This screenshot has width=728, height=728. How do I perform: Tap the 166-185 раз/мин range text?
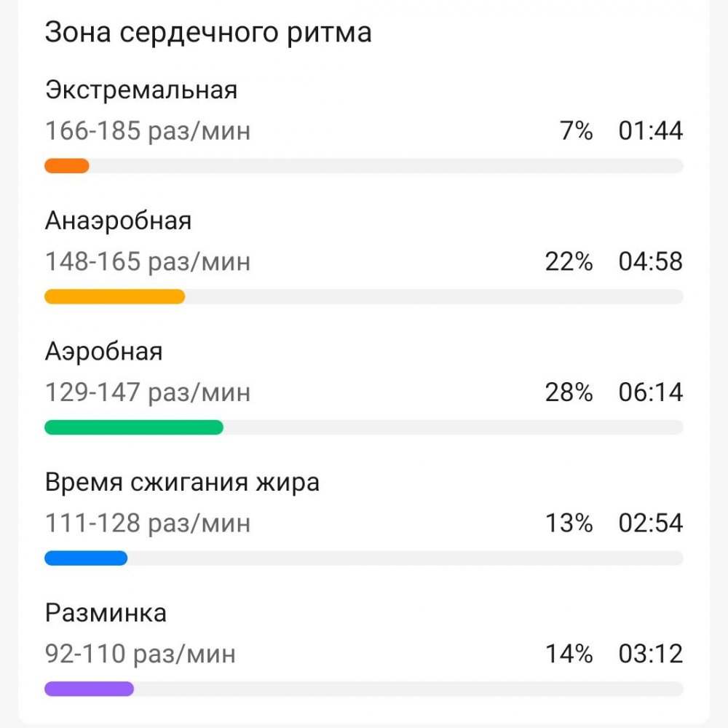coord(148,131)
